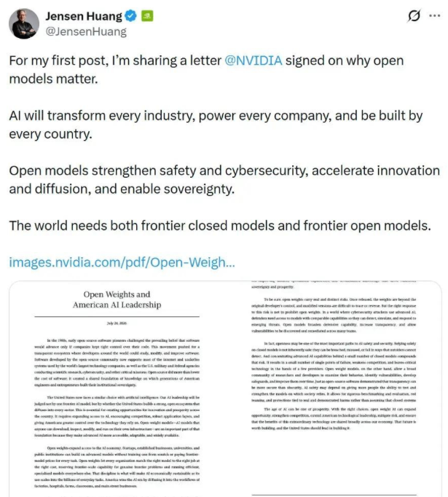
Task: Click the "Open Weights and American AI Leadership" heading
Action: [x=117, y=300]
